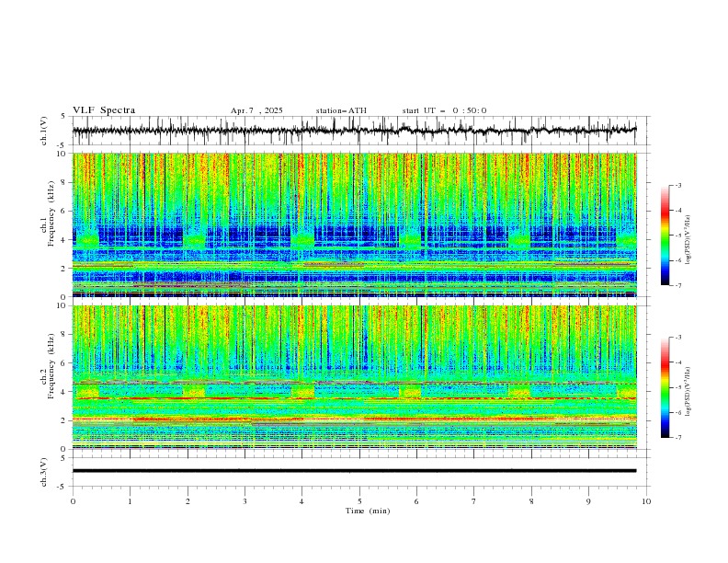Click the log(PSD) label beside ch.2 colorbar
The width and height of the screenshot is (728, 563).
click(x=688, y=391)
